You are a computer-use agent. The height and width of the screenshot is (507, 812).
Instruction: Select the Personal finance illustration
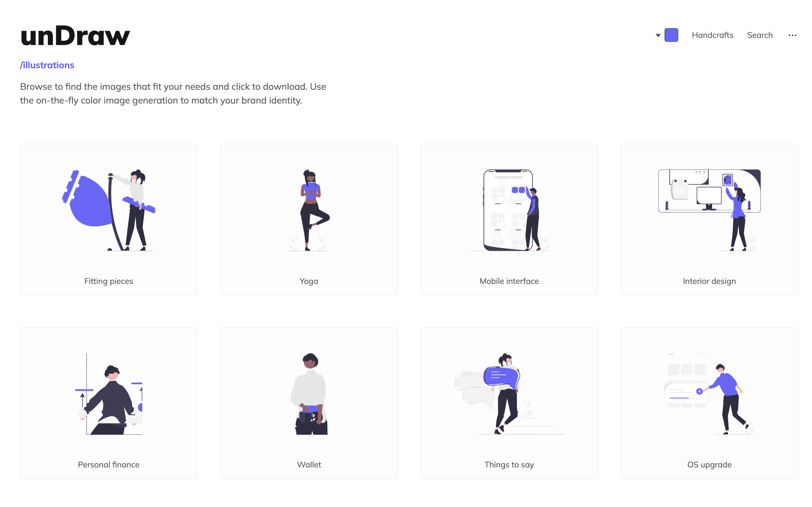click(x=109, y=394)
